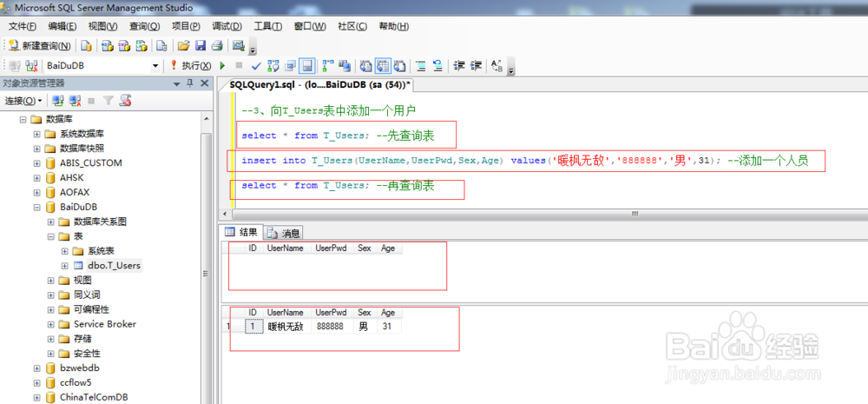
Task: Open the 查询(Q) menu
Action: (x=144, y=27)
